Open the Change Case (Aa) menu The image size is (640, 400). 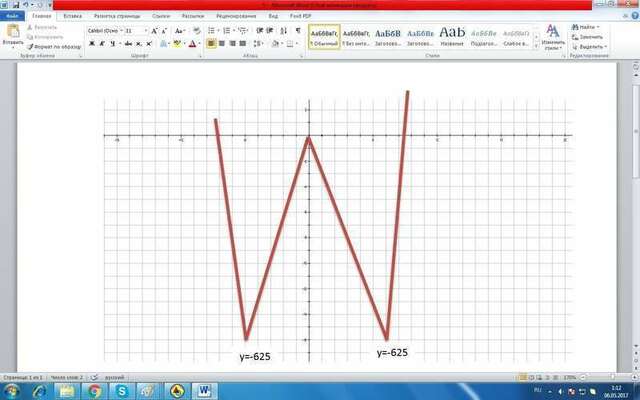click(x=179, y=31)
